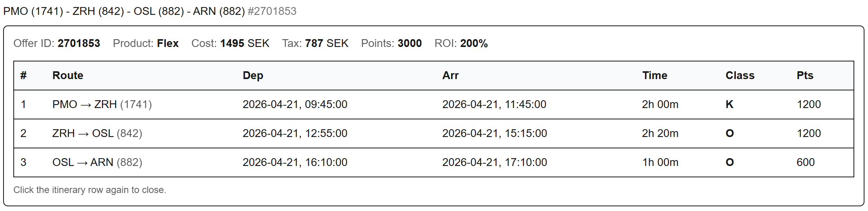Click the 17:10:00 arrival time cell

pyautogui.click(x=495, y=162)
